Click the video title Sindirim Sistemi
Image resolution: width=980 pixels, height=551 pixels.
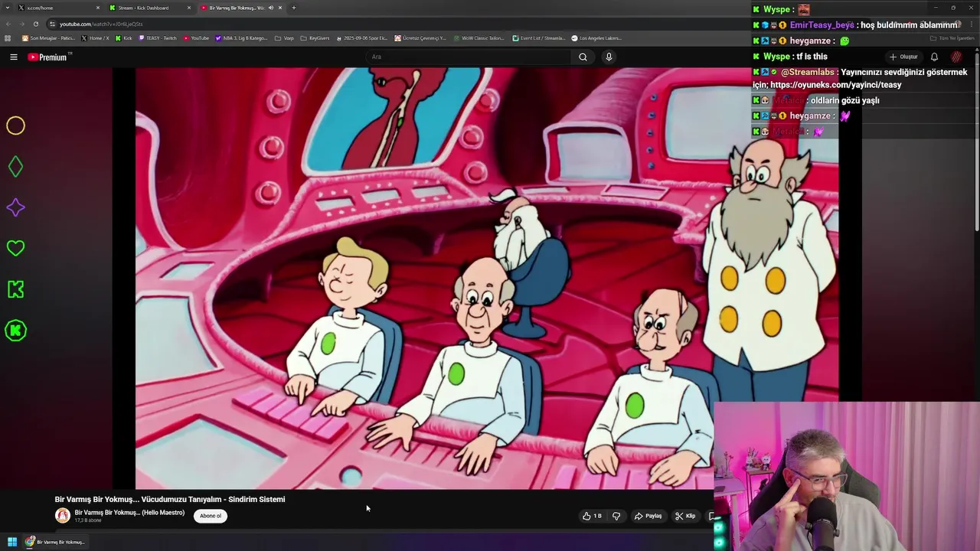tap(170, 499)
